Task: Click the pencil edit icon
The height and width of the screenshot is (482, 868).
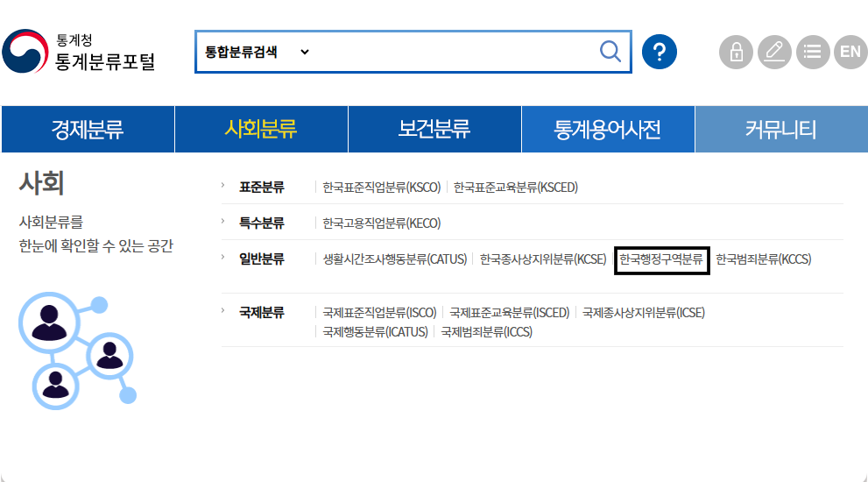Action: click(x=774, y=52)
